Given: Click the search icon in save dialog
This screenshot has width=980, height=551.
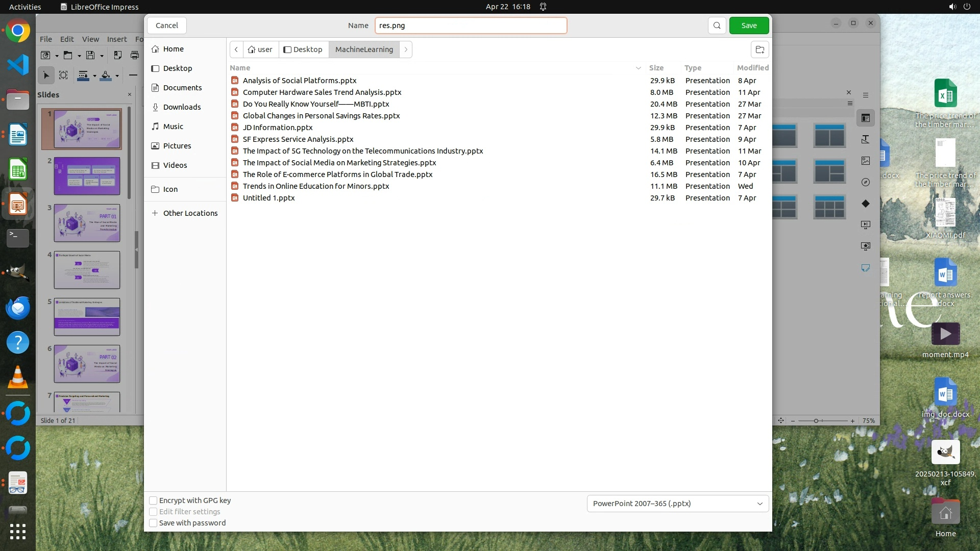Looking at the screenshot, I should [717, 26].
